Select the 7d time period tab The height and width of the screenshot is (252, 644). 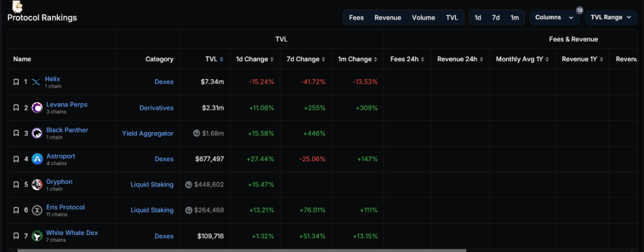[496, 18]
